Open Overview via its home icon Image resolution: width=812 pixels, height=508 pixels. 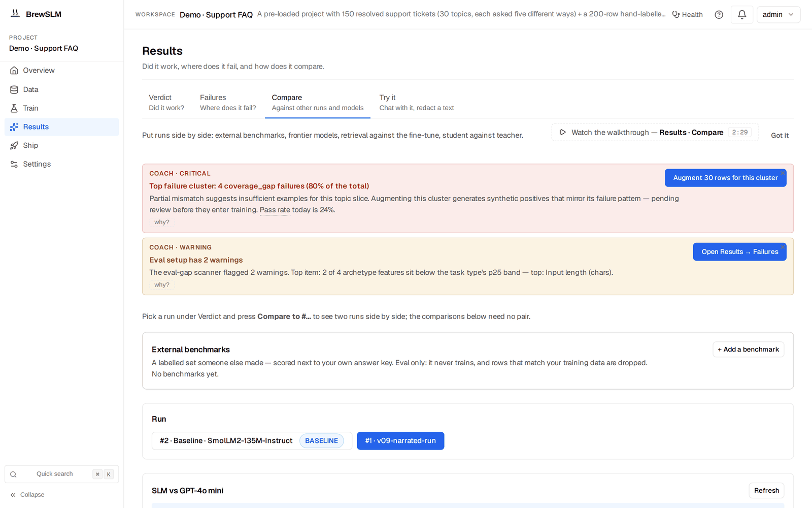[14, 71]
